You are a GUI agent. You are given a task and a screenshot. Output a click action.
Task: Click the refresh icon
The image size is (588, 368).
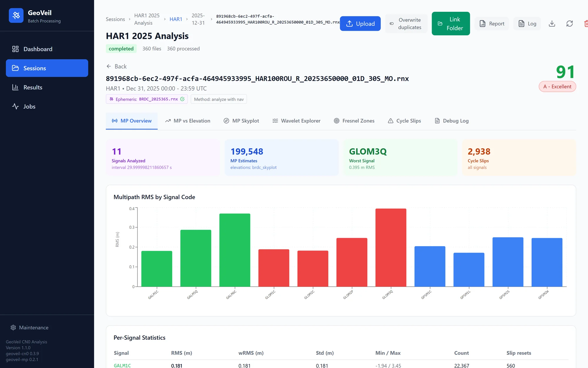pyautogui.click(x=569, y=24)
